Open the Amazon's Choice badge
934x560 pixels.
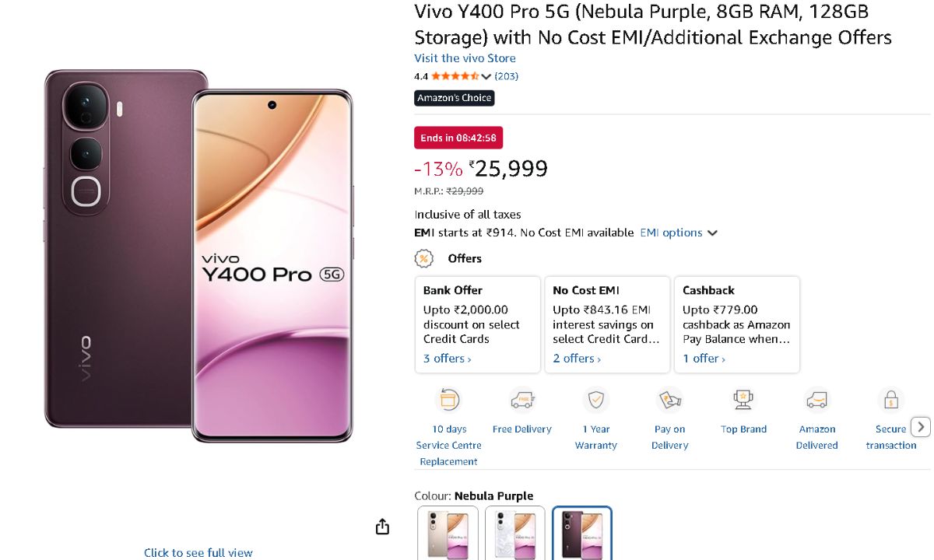(x=454, y=98)
